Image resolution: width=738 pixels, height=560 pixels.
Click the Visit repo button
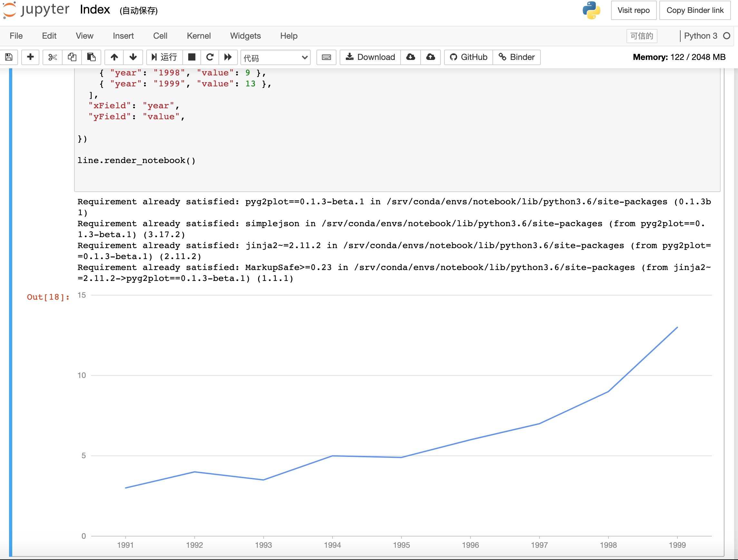pos(633,10)
